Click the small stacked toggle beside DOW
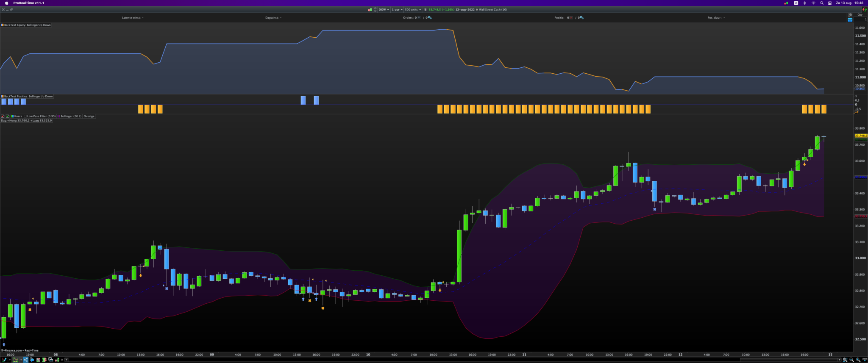 click(x=375, y=9)
